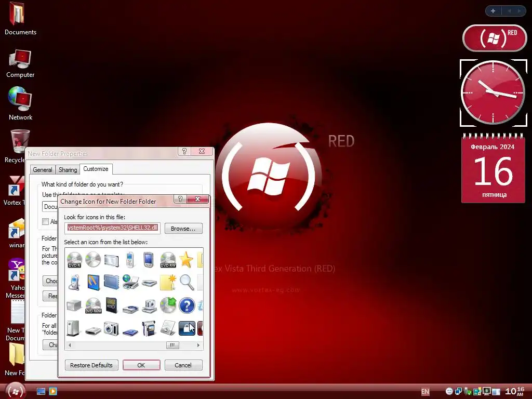This screenshot has height=399, width=532.
Task: Select the disc with green puzzle piece icon
Action: [x=168, y=305]
